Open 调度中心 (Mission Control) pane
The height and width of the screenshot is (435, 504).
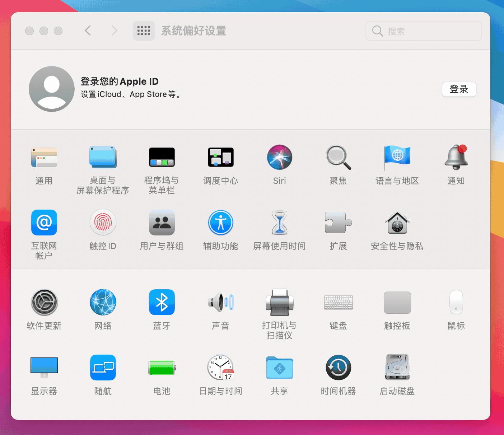tap(221, 157)
